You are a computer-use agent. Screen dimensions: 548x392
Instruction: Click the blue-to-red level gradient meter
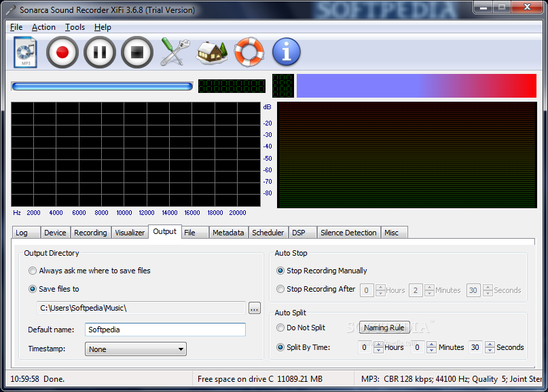coord(416,85)
